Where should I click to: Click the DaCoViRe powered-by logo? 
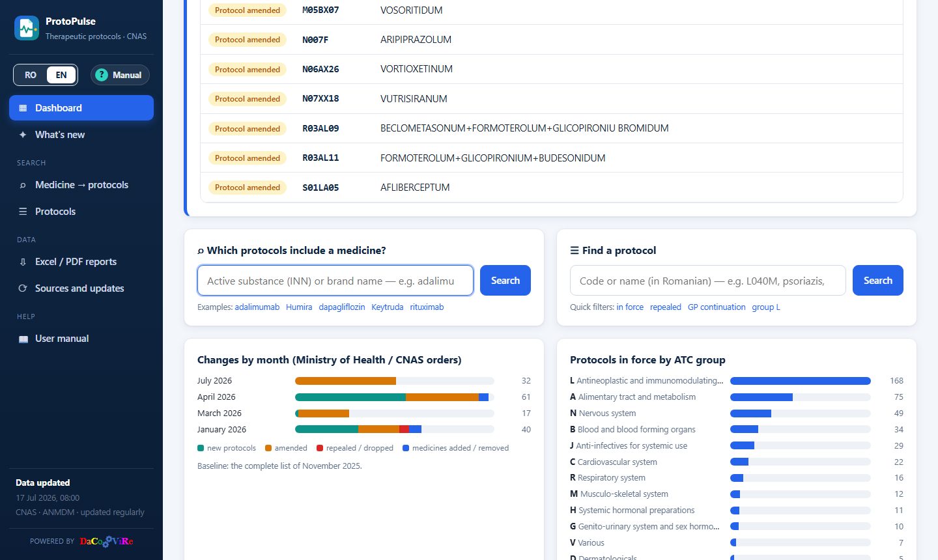pos(107,541)
